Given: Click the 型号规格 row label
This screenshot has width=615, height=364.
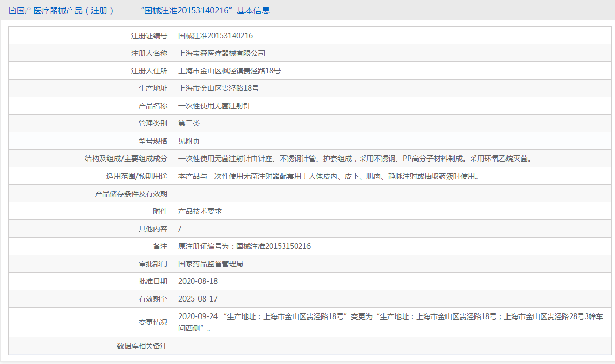Looking at the screenshot, I should click(x=152, y=141).
